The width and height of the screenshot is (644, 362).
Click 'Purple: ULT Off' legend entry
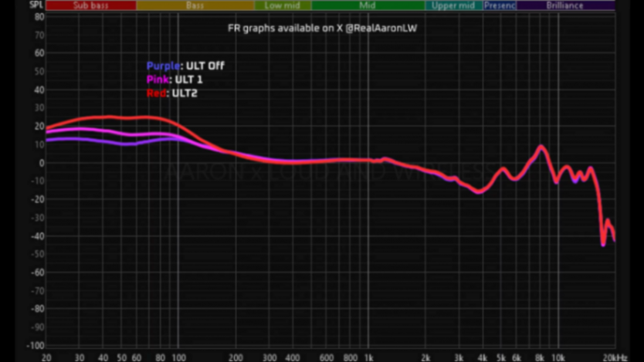[185, 66]
